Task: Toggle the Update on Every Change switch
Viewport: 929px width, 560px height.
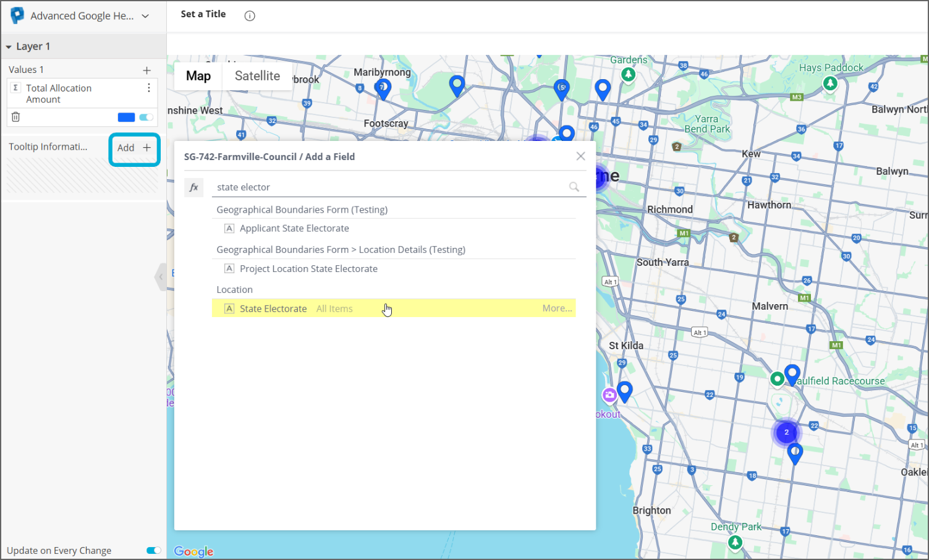Action: coord(153,550)
